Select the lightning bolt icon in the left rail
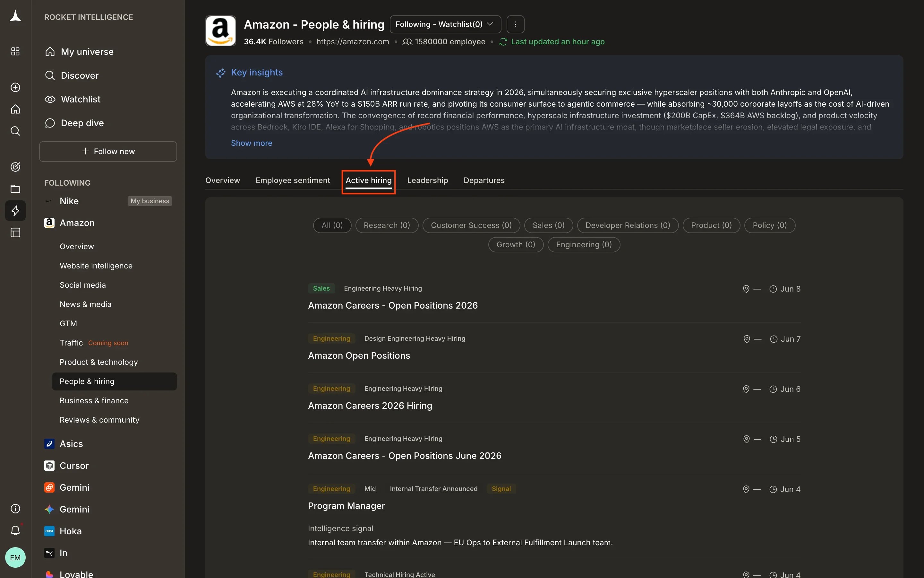 click(x=15, y=211)
